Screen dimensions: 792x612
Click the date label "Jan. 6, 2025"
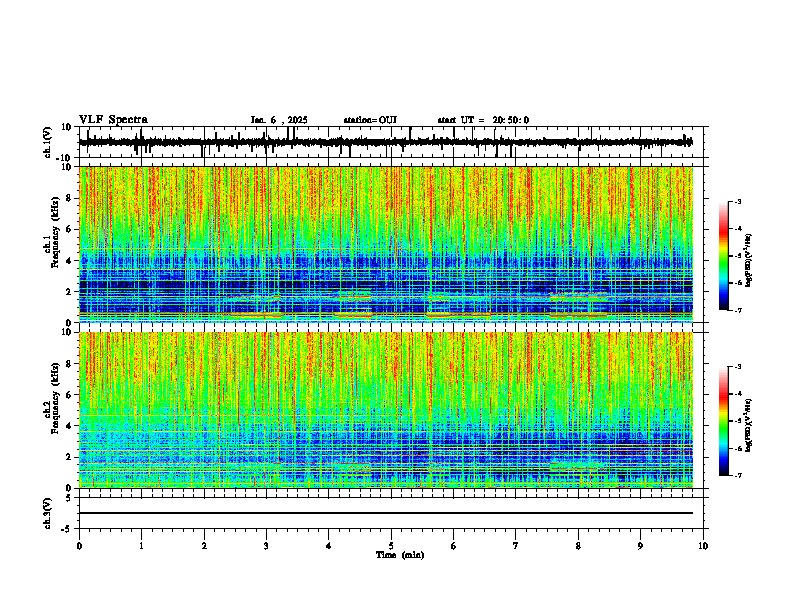tap(279, 120)
